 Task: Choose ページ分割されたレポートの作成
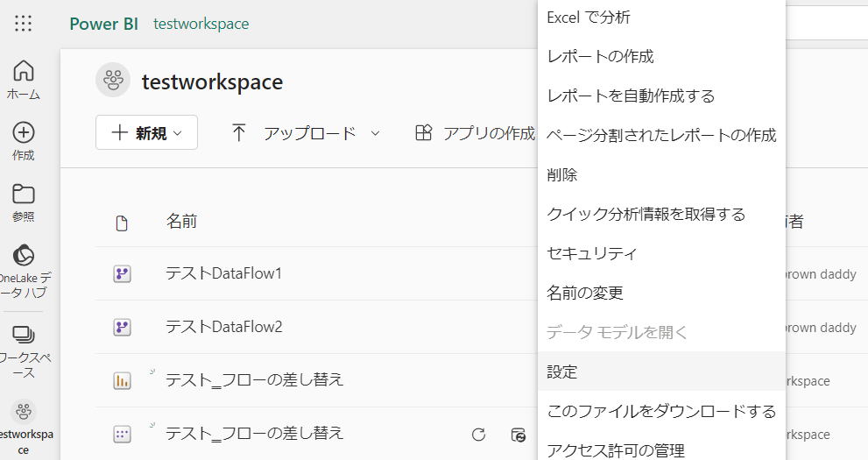pyautogui.click(x=661, y=135)
